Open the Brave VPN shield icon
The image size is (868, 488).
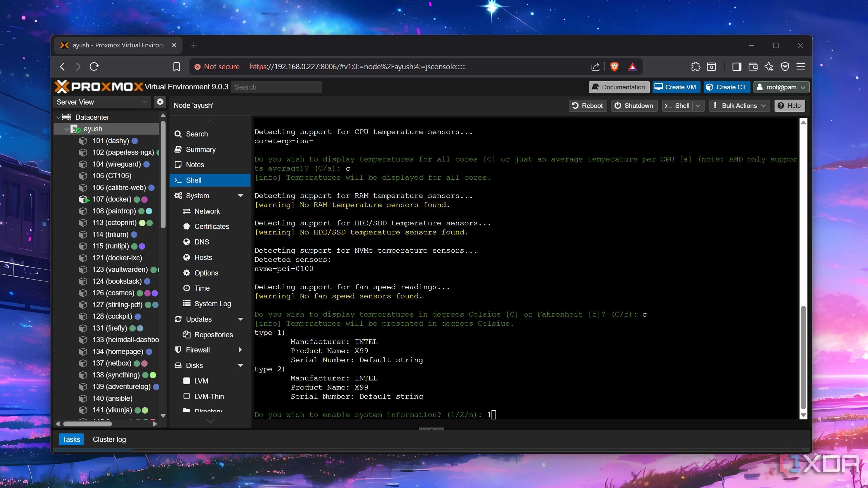(785, 67)
